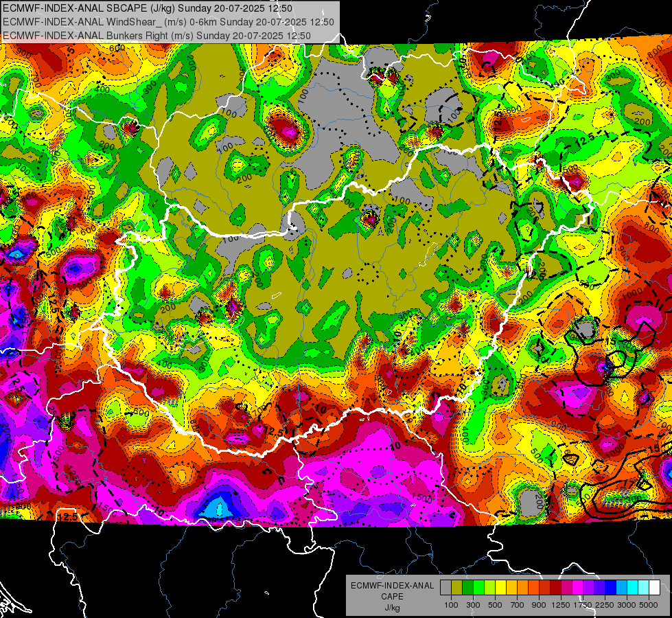Click the legend value 900

pos(539,605)
